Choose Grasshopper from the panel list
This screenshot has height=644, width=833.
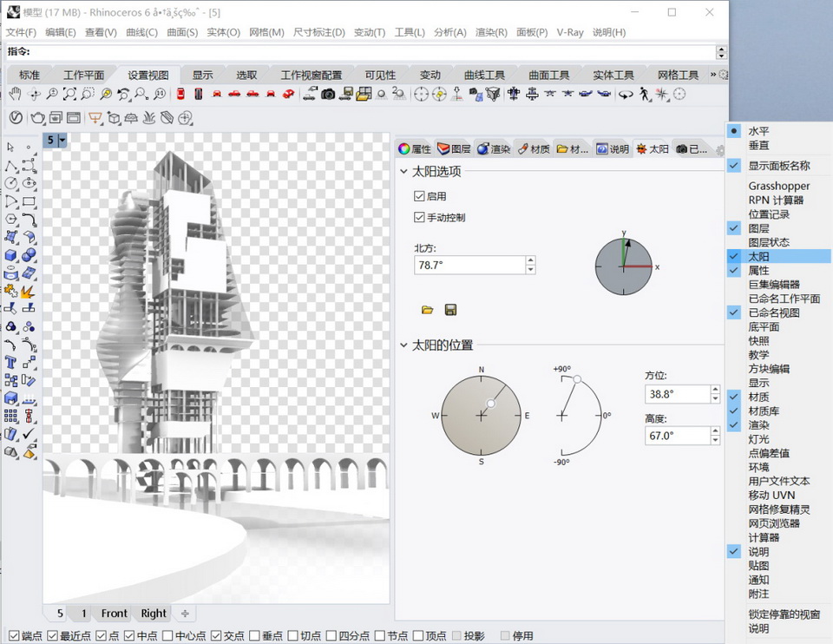[x=778, y=186]
